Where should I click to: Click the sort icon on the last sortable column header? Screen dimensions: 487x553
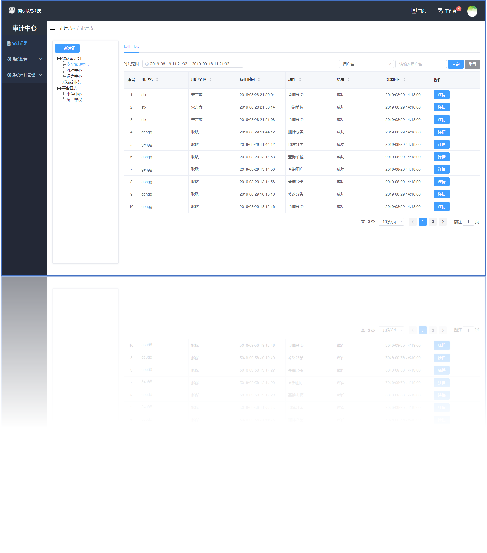coord(404,80)
